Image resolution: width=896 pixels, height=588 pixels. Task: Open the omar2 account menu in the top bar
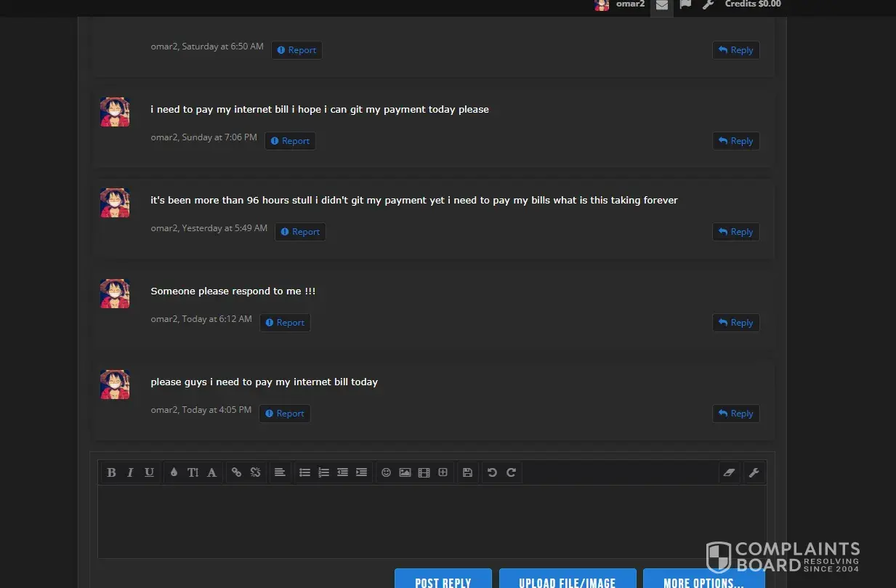[x=620, y=4]
